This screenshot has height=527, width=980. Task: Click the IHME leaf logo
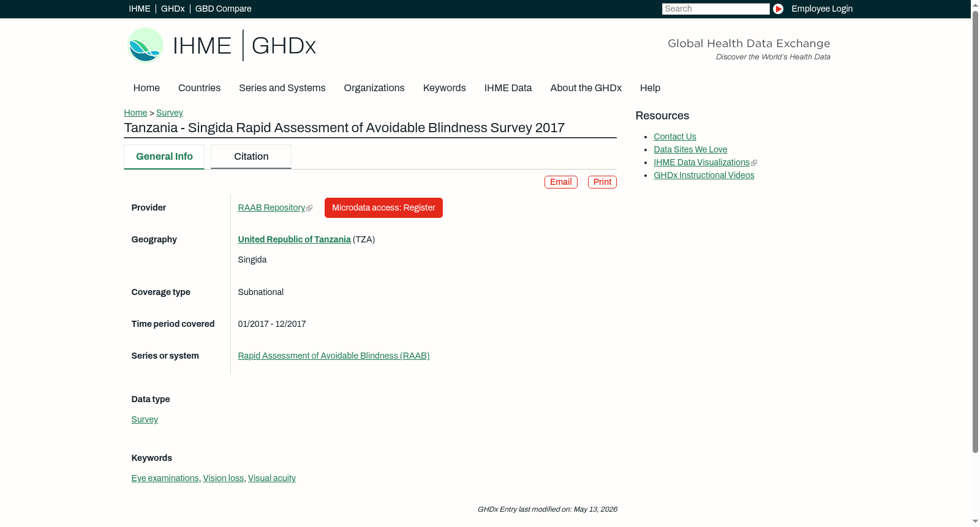point(145,45)
